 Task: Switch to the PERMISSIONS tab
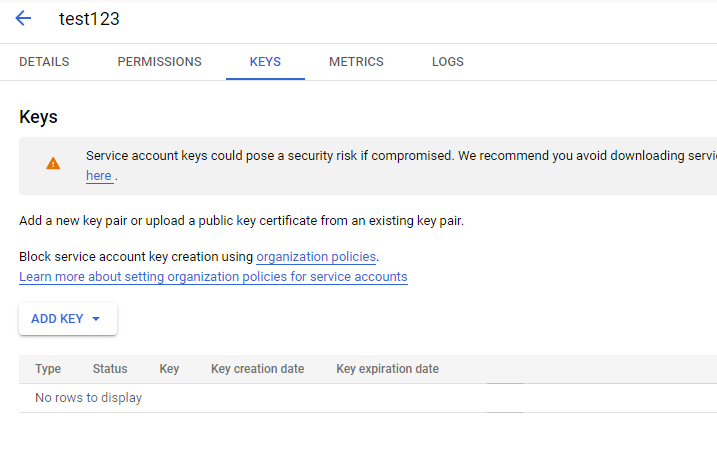pyautogui.click(x=159, y=62)
